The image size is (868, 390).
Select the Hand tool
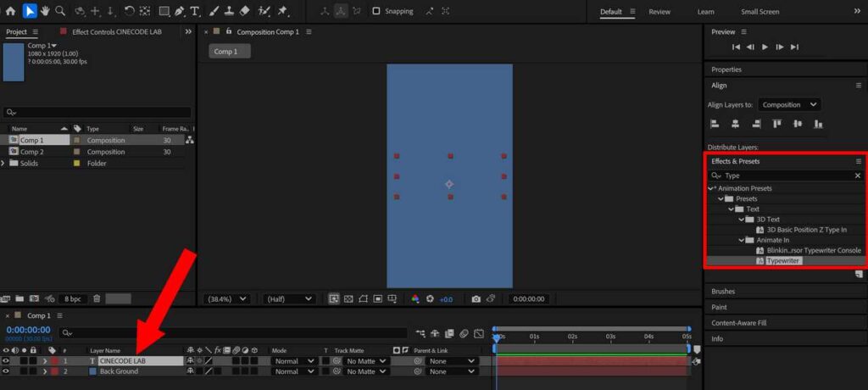[45, 10]
